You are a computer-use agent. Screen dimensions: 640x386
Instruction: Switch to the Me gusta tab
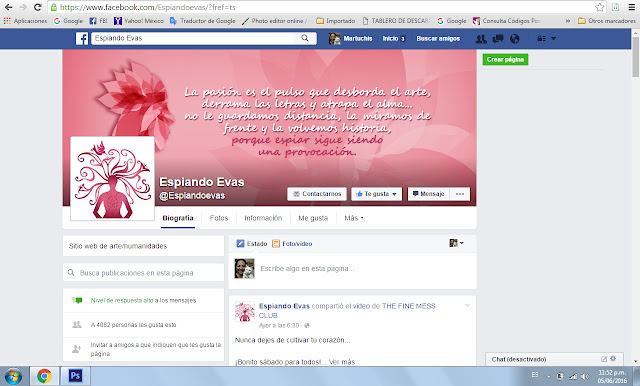tap(313, 218)
